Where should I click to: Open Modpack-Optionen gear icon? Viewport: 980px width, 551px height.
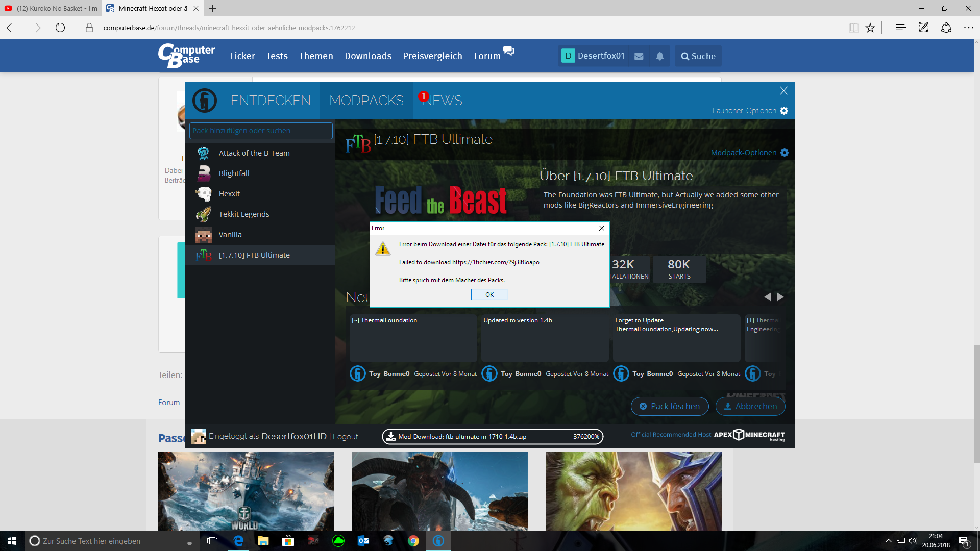pyautogui.click(x=785, y=153)
